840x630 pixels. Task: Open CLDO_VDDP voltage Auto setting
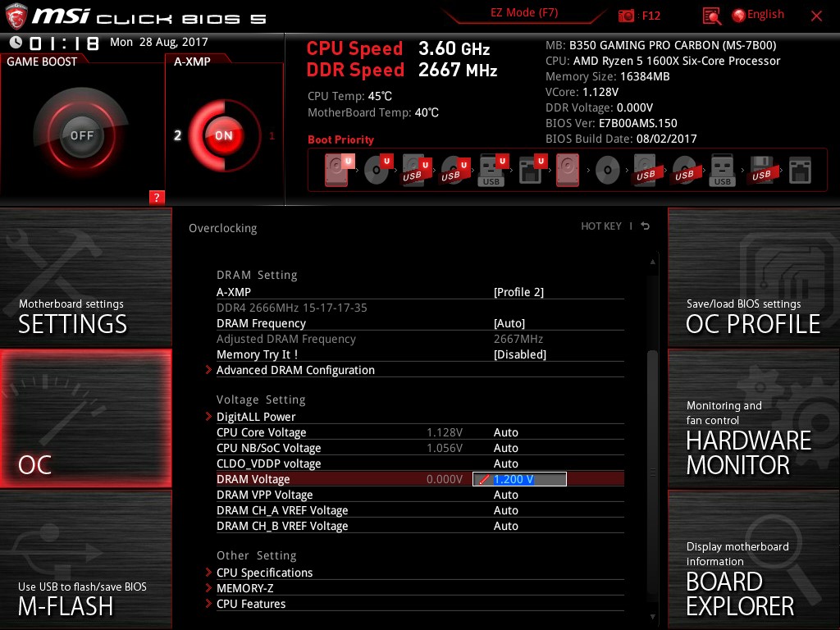click(505, 463)
